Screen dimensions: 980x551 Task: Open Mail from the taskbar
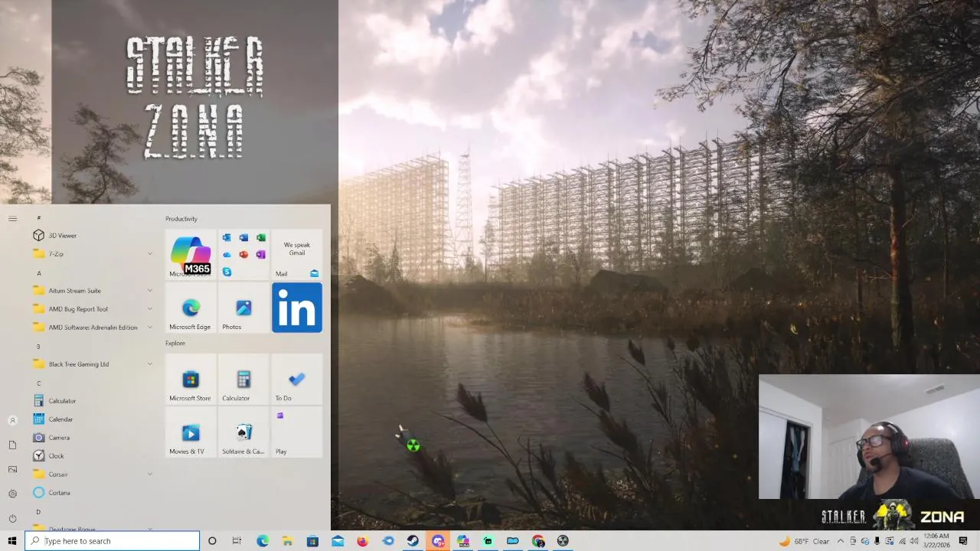tap(338, 541)
